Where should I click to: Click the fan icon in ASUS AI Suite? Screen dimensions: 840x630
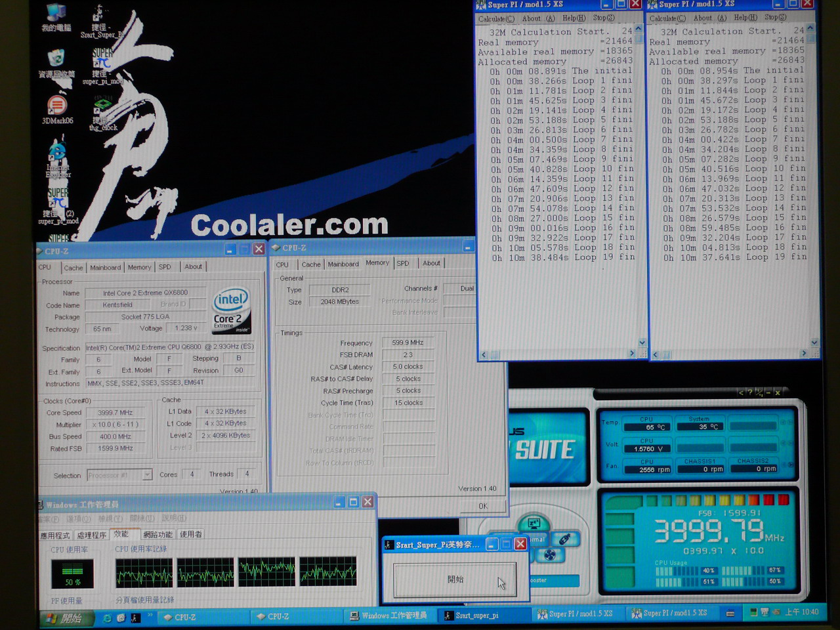coord(550,555)
